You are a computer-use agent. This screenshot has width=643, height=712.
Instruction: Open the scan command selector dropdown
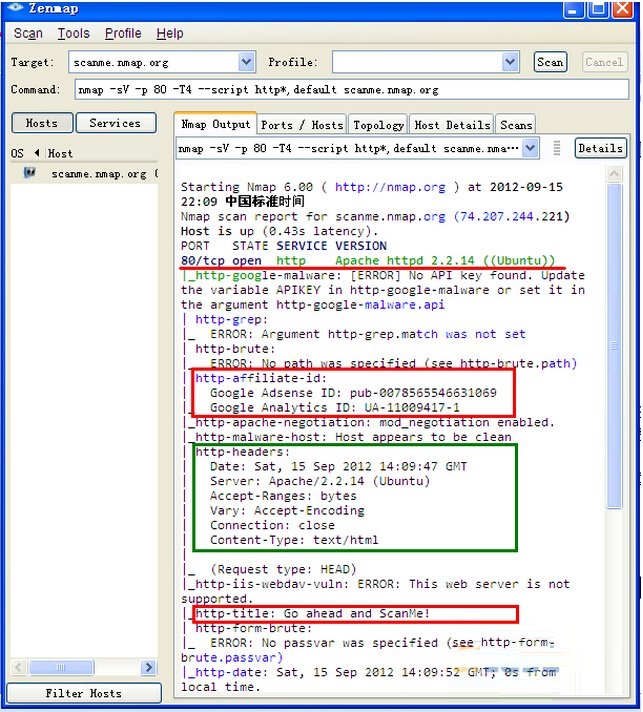(x=530, y=148)
